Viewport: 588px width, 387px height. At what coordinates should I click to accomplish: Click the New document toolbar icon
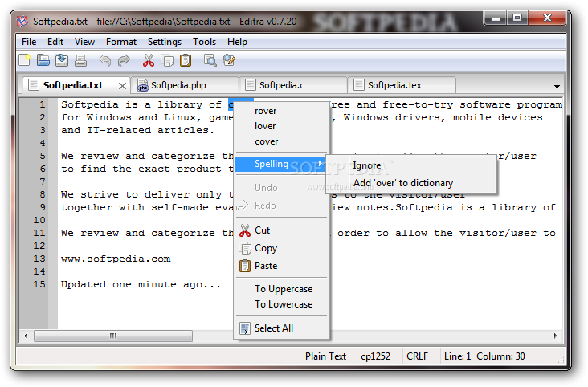24,60
